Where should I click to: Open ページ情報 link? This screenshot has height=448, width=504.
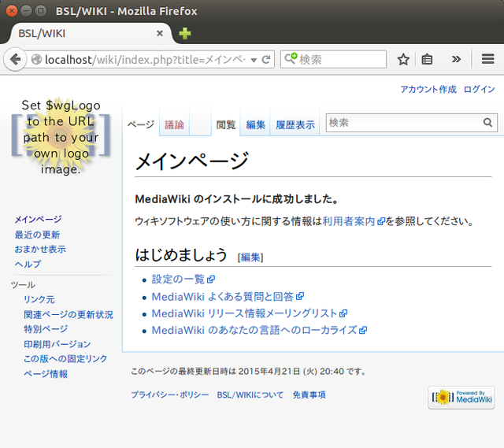point(46,374)
